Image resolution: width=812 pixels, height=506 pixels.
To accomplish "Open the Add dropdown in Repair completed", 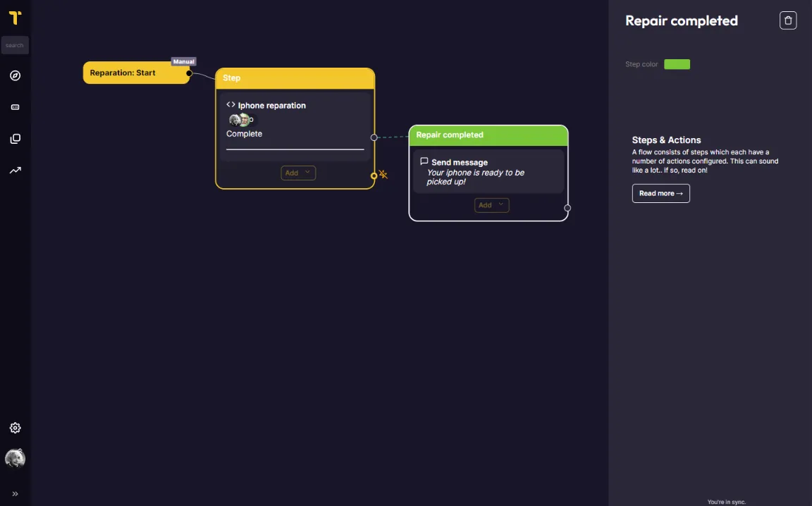I will tap(491, 205).
